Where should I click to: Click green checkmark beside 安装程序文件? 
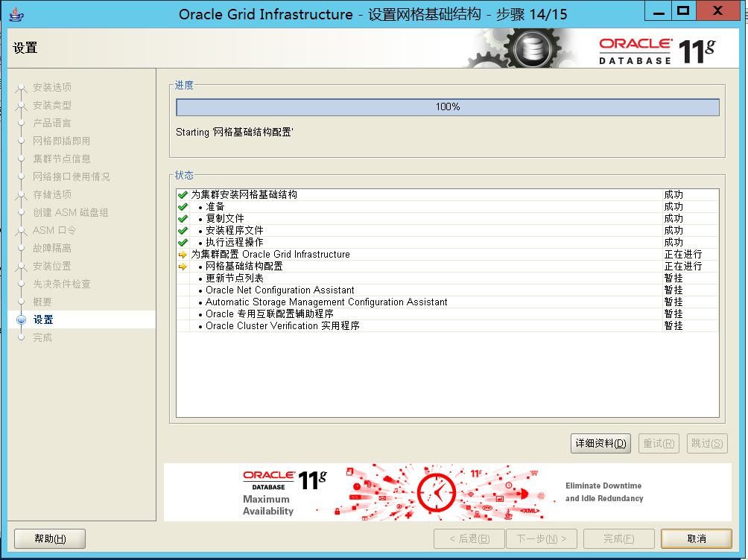point(183,231)
